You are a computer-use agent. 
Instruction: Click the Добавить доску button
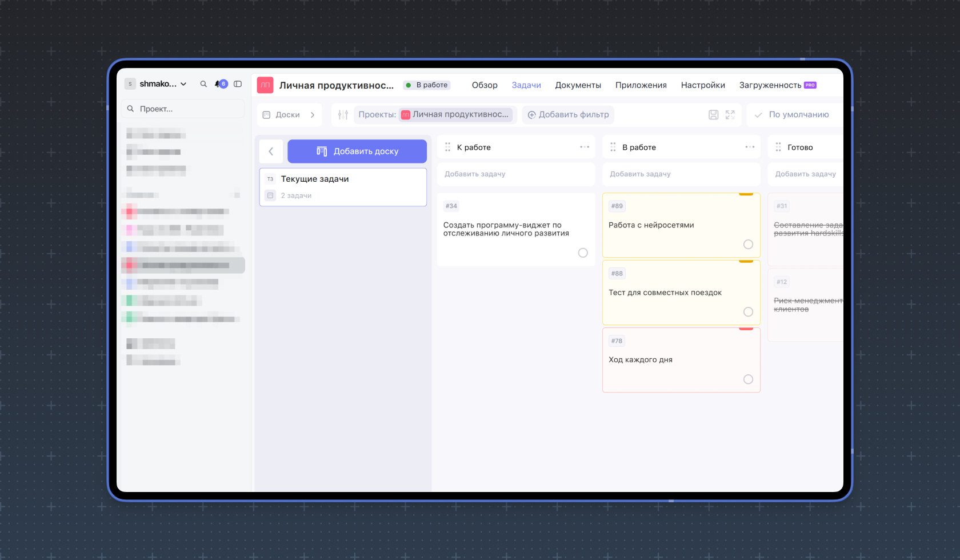click(x=357, y=151)
